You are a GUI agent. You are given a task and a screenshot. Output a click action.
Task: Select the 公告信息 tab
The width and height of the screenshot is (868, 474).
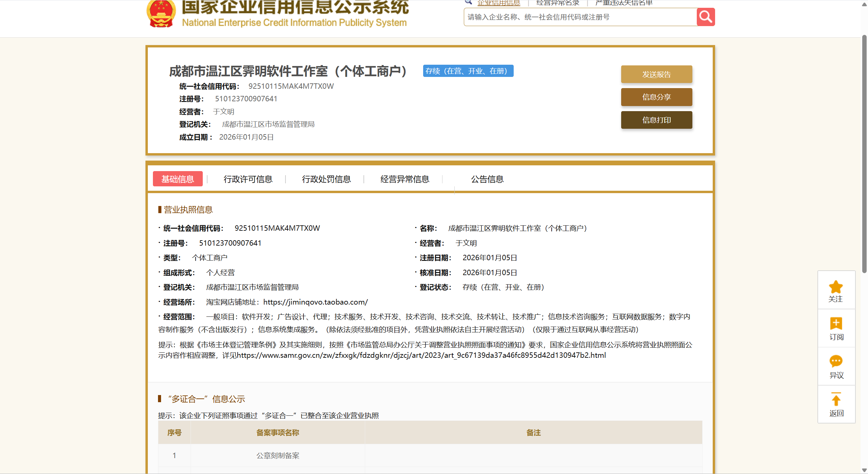click(x=487, y=179)
